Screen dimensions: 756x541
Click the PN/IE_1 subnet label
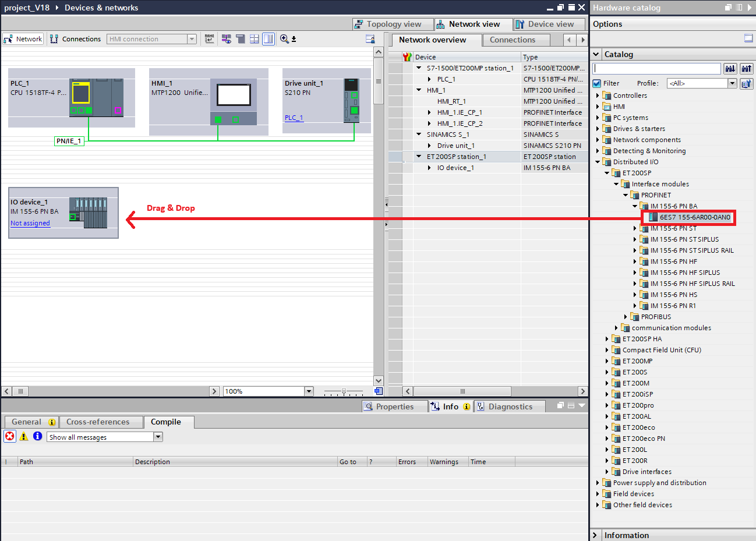pos(69,141)
